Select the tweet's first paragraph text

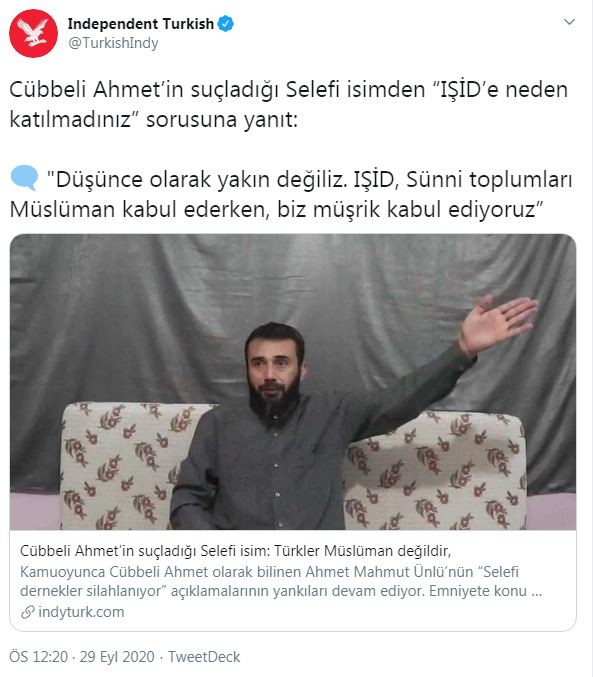pyautogui.click(x=289, y=104)
